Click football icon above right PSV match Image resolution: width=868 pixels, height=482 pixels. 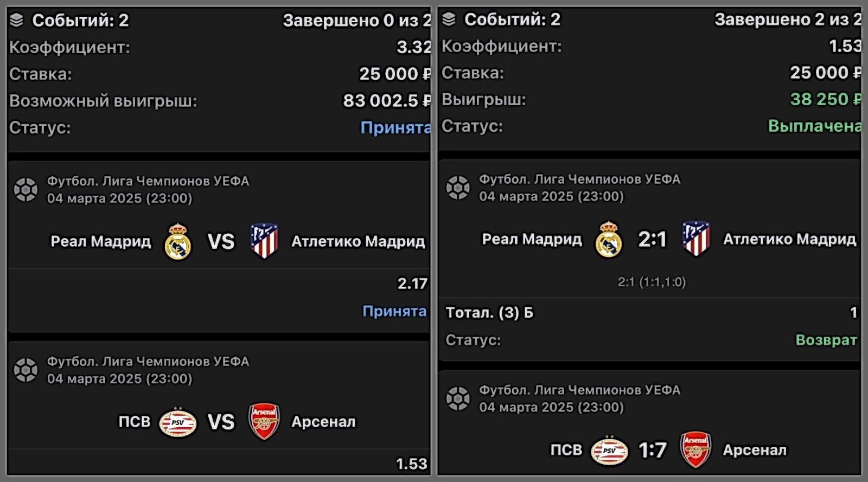[458, 399]
